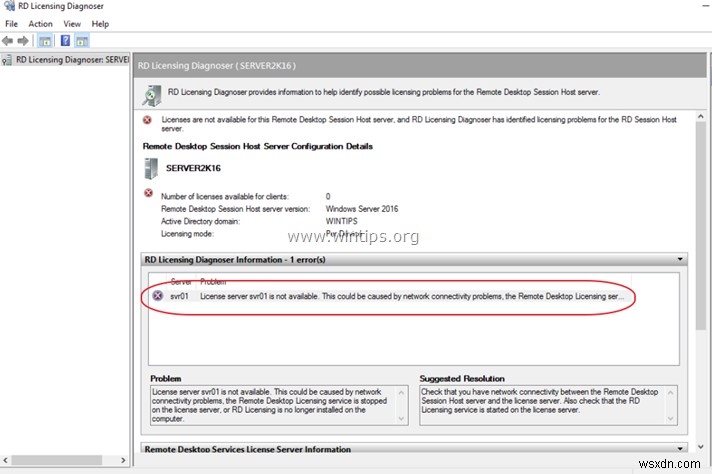712x474 pixels.
Task: Click the Active Directory domain label
Action: 200,221
